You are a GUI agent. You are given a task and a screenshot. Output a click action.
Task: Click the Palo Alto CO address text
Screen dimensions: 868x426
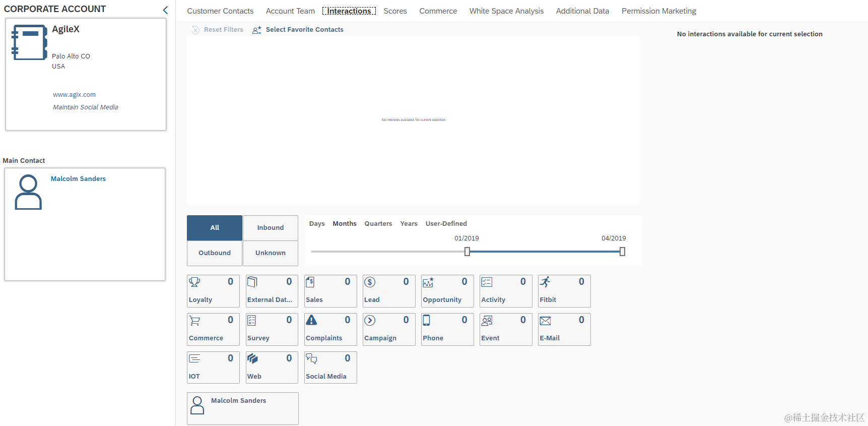click(71, 56)
